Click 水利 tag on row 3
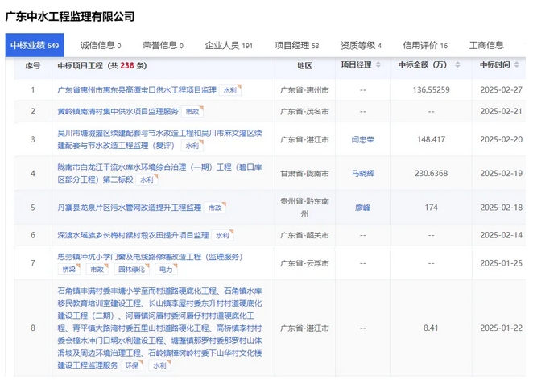The width and height of the screenshot is (533, 392). pyautogui.click(x=192, y=146)
